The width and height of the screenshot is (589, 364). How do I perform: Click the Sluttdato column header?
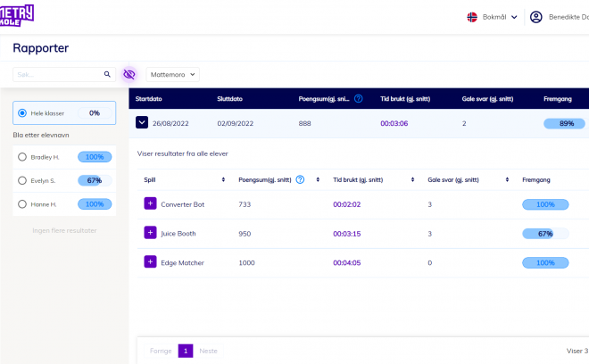pos(229,99)
